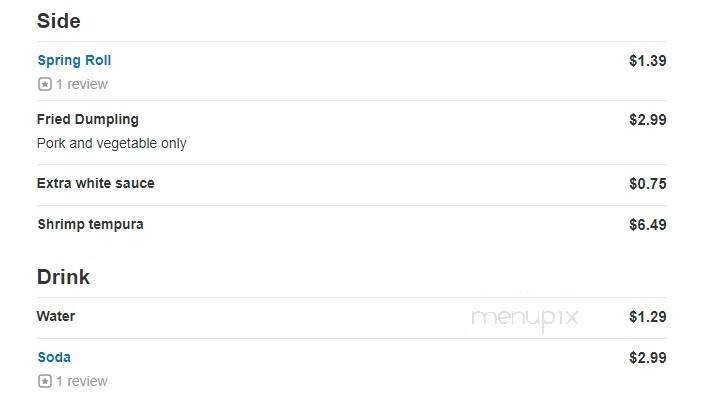Click the menupix watermark logo
This screenshot has height=400, width=704.
pyautogui.click(x=525, y=318)
